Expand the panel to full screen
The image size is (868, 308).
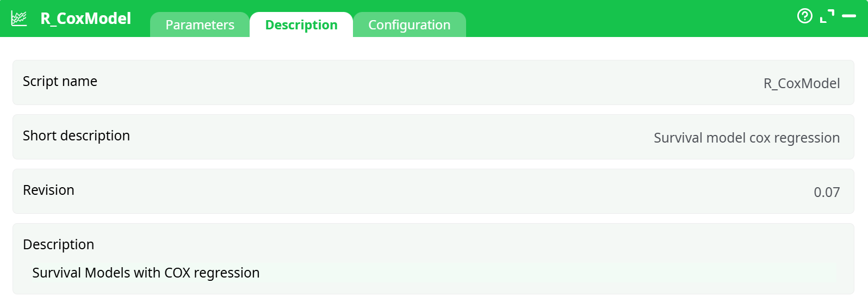click(x=827, y=16)
